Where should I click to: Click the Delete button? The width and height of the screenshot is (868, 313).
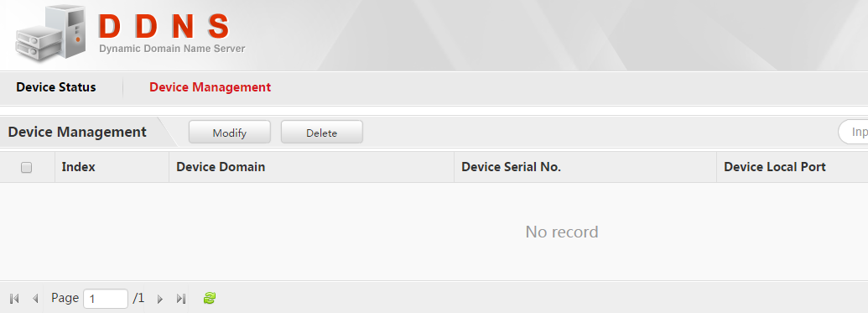tap(322, 133)
